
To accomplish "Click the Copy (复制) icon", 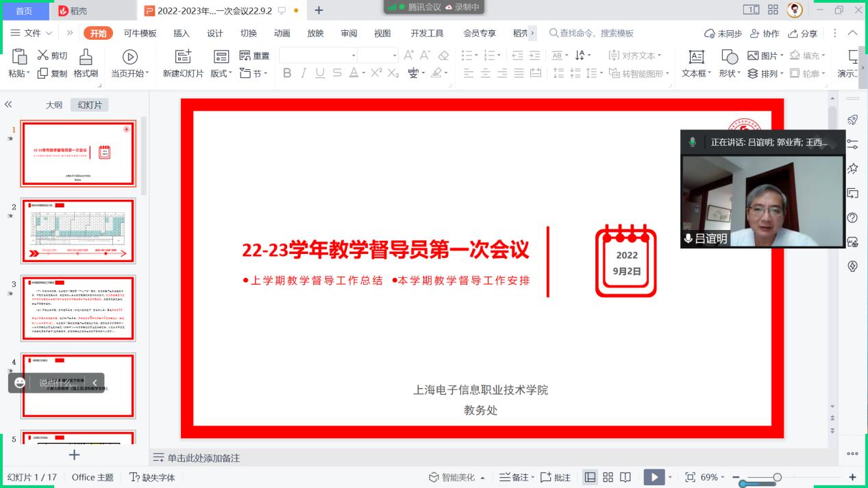I will coord(43,73).
